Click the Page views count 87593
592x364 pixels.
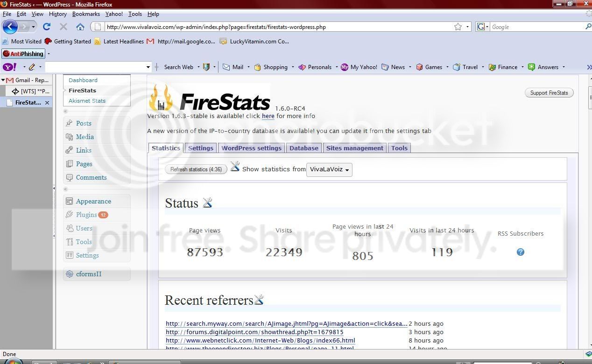point(205,252)
